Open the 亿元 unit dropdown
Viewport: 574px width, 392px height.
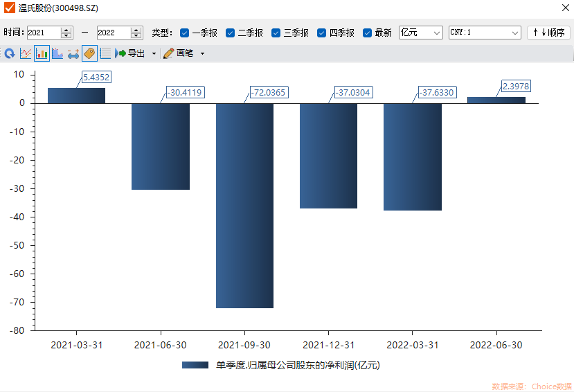point(420,33)
